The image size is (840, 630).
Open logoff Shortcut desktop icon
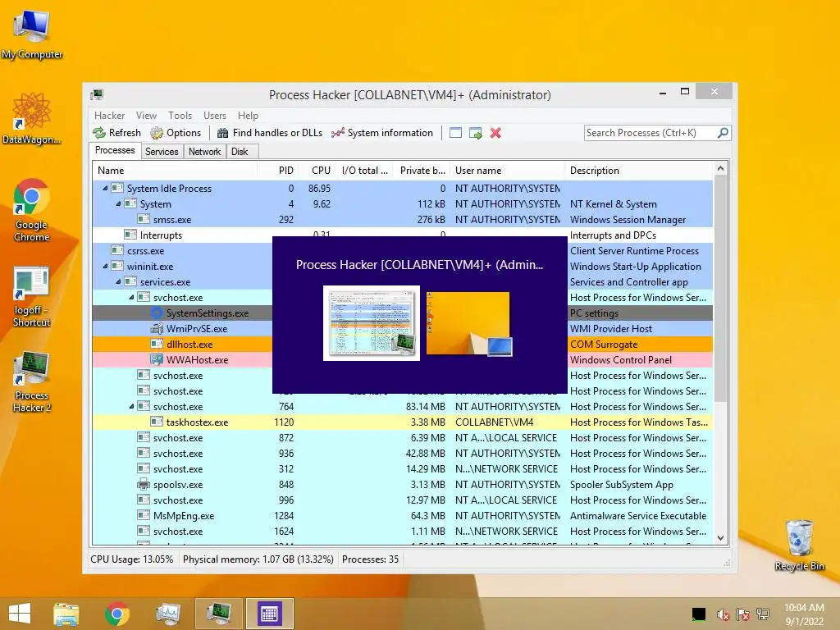pos(32,296)
